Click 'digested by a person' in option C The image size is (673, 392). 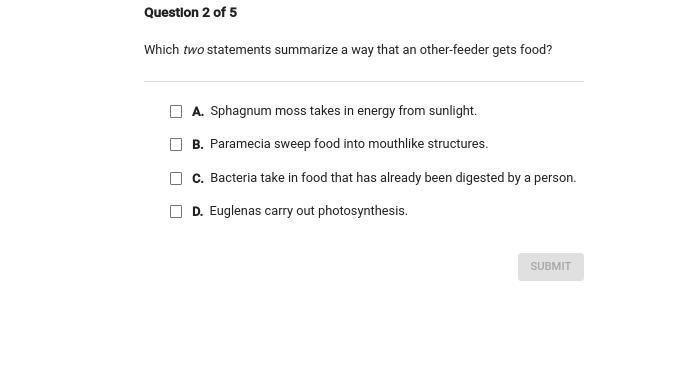click(515, 178)
